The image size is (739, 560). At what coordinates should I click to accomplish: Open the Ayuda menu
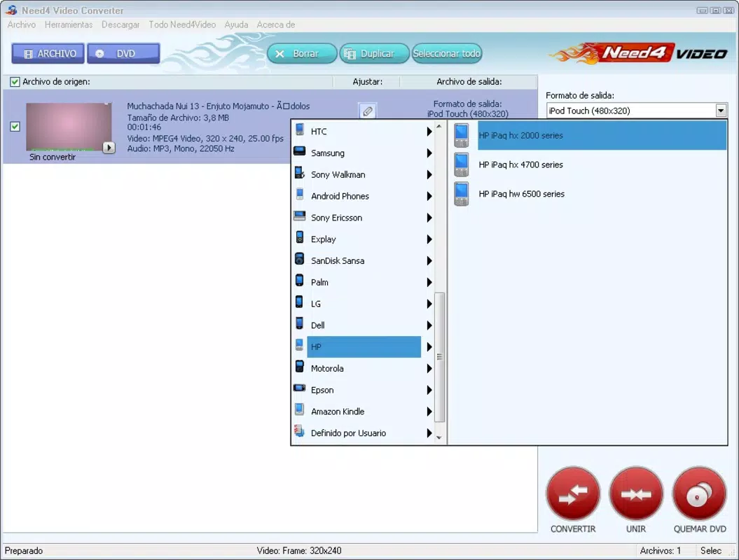[236, 24]
